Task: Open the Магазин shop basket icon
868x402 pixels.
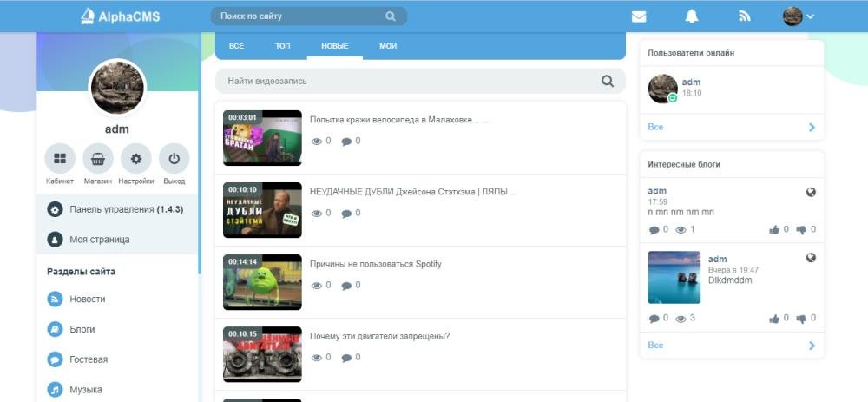Action: click(98, 159)
